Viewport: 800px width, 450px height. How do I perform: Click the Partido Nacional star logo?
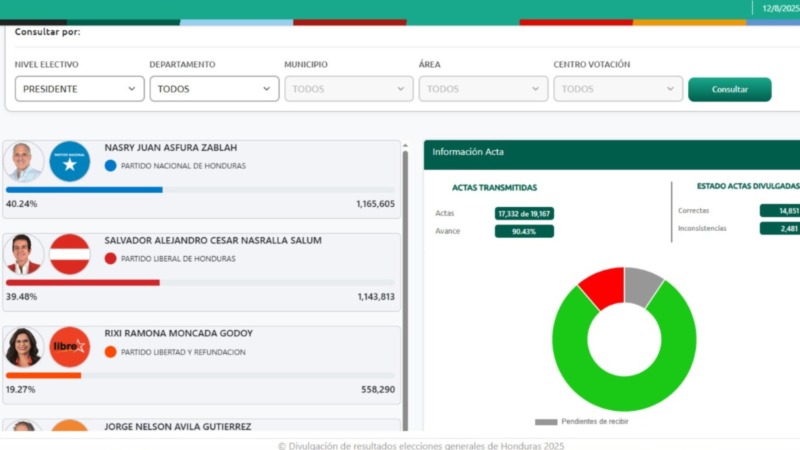70,162
